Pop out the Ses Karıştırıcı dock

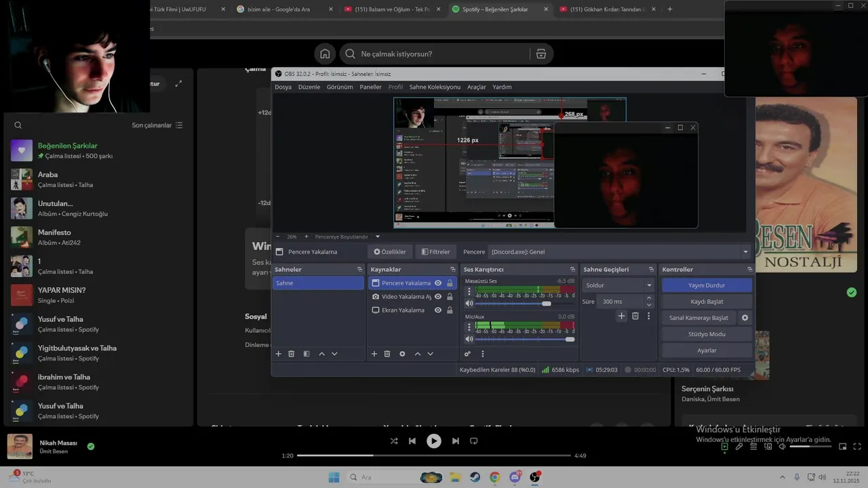point(574,269)
